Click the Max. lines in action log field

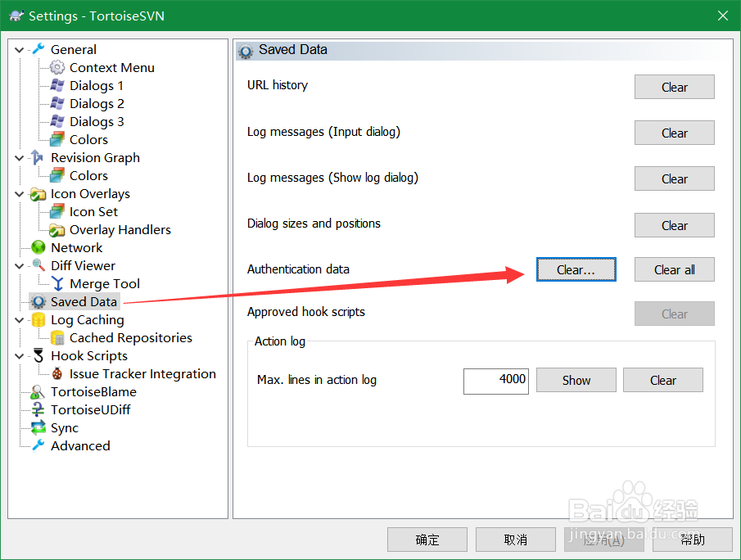point(496,381)
